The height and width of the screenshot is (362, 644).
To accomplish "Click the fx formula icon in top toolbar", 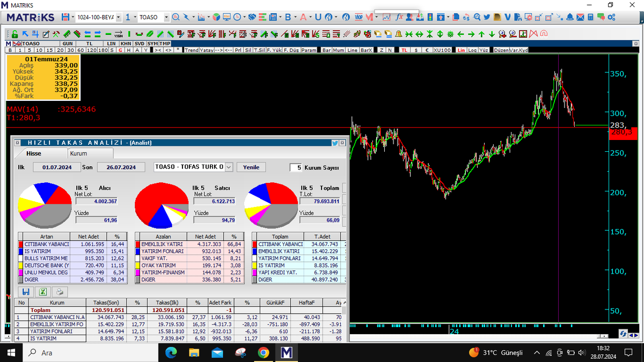I will pos(399,17).
